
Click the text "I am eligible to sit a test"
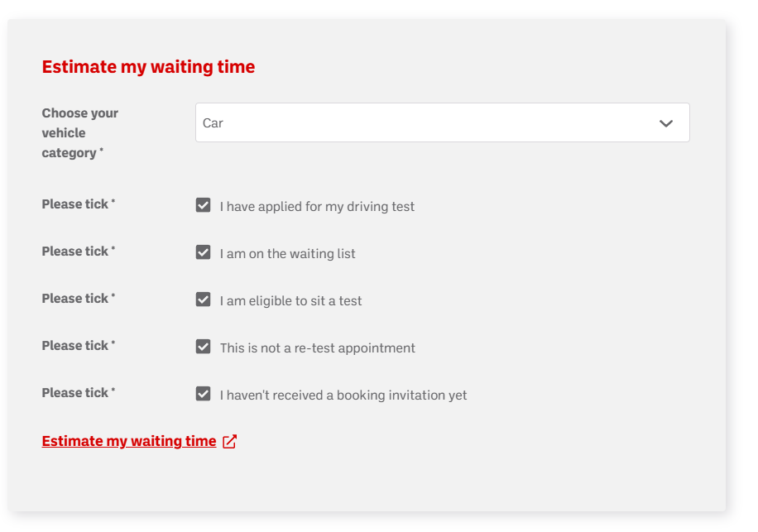click(290, 301)
